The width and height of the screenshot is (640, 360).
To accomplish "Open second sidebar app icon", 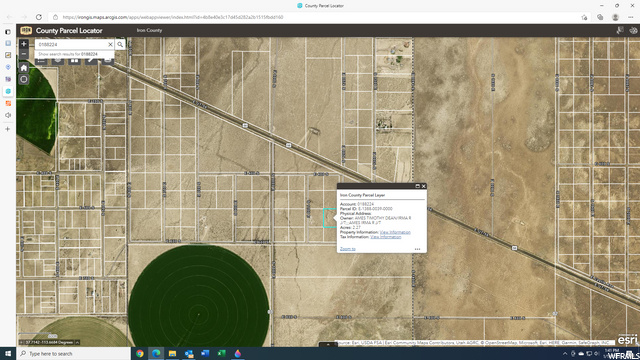I will 8,43.
